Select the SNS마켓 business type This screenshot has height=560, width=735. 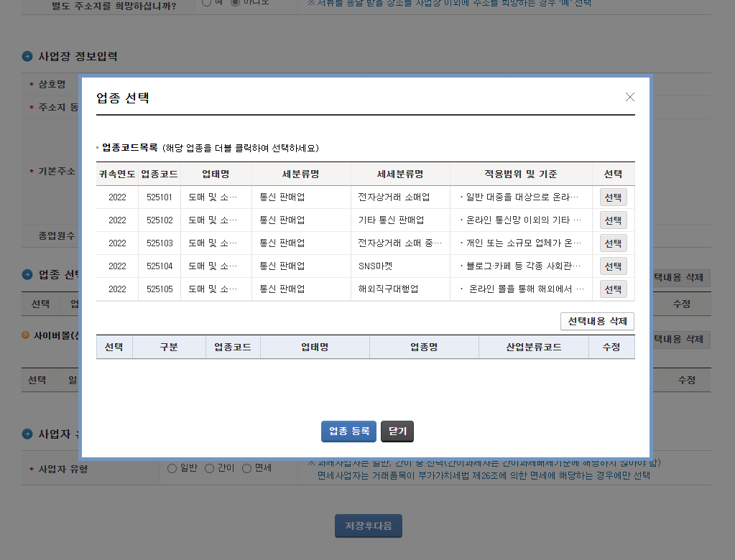pyautogui.click(x=613, y=266)
